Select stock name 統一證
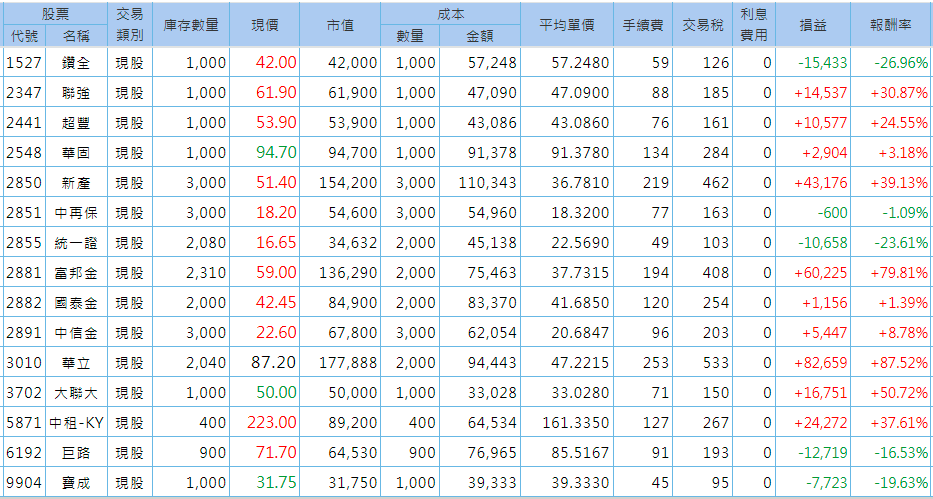This screenshot has width=933, height=499. click(76, 243)
